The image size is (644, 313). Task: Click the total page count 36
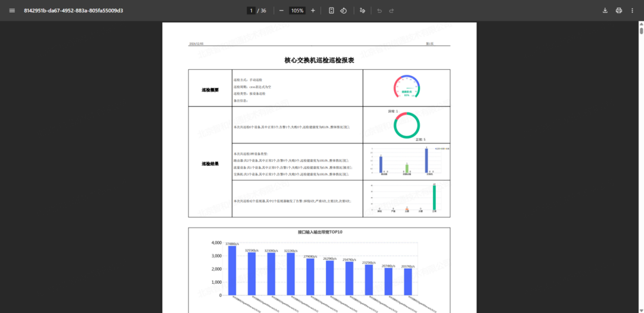(263, 11)
